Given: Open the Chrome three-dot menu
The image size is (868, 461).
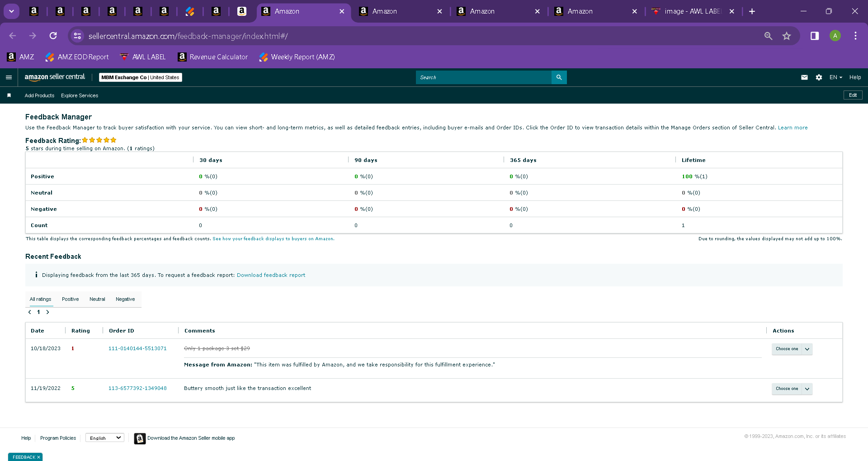Looking at the screenshot, I should pos(855,36).
